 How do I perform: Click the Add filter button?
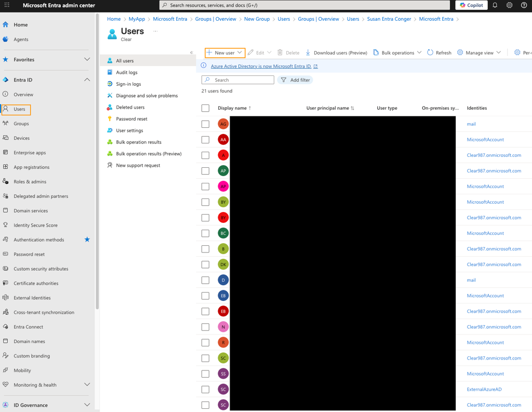click(x=295, y=80)
